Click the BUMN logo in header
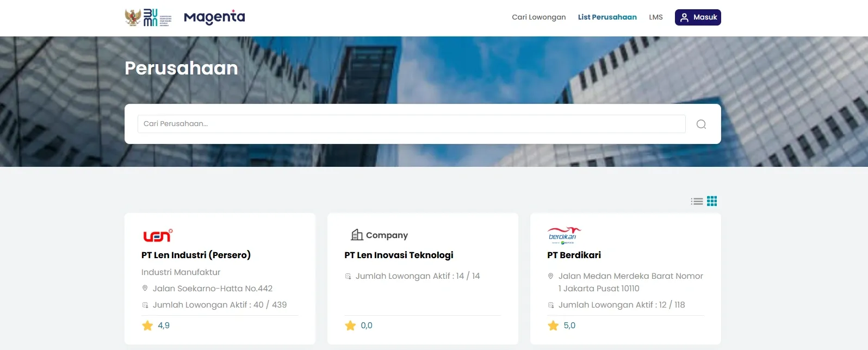868x350 pixels. (x=148, y=17)
